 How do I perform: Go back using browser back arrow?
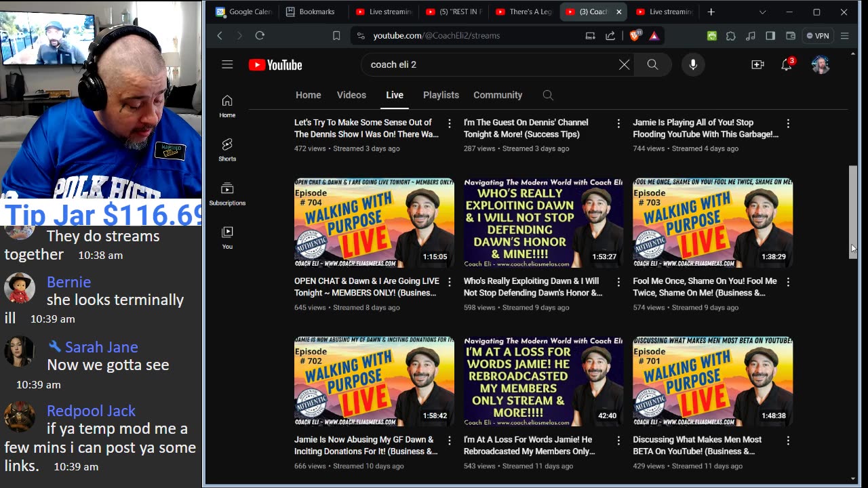click(x=220, y=35)
